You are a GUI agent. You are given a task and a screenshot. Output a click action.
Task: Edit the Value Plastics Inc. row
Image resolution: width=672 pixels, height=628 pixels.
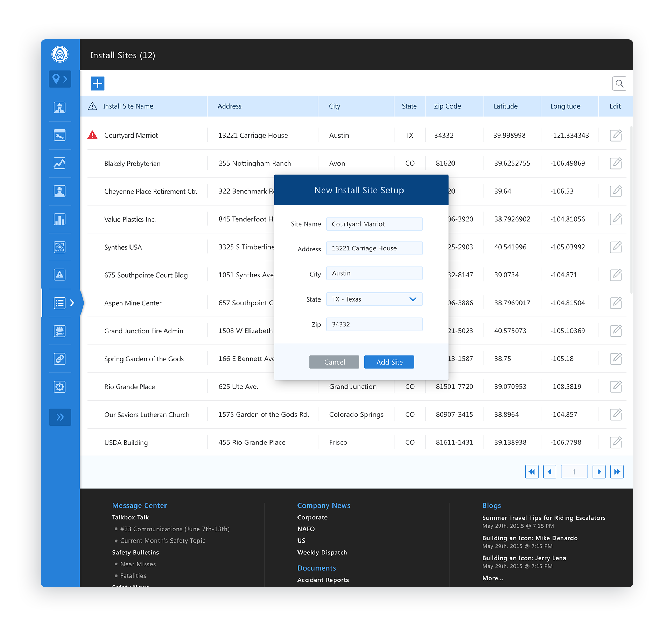click(616, 219)
